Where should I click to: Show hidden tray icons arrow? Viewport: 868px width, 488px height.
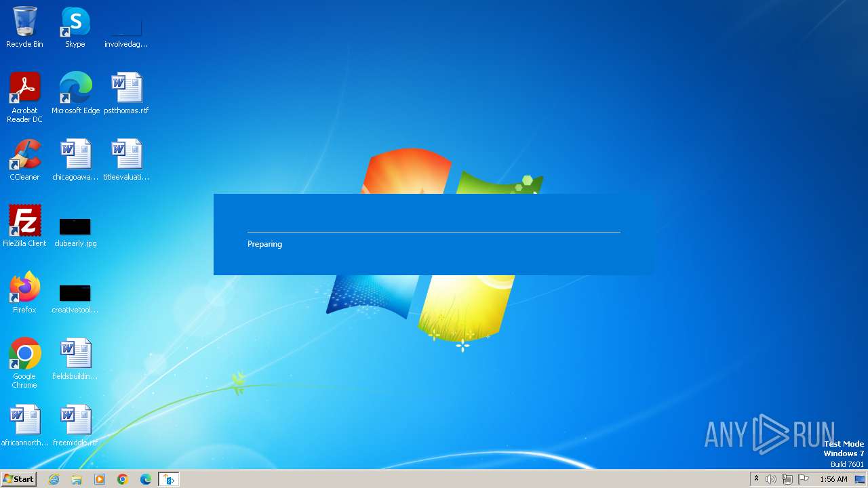coord(756,479)
